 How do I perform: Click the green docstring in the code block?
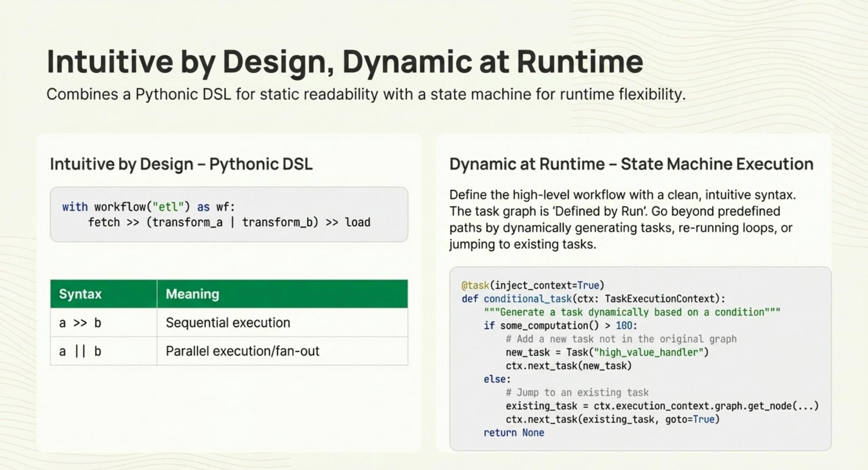click(x=632, y=312)
